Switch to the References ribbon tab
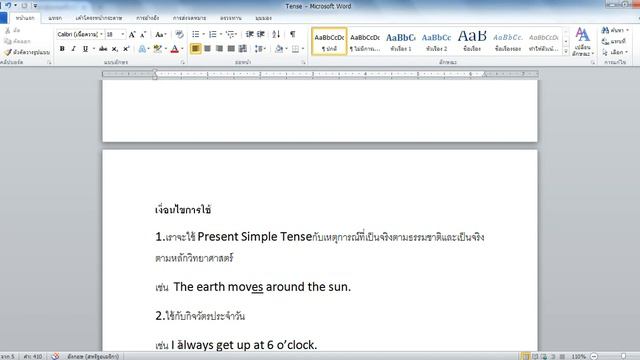 (148, 18)
